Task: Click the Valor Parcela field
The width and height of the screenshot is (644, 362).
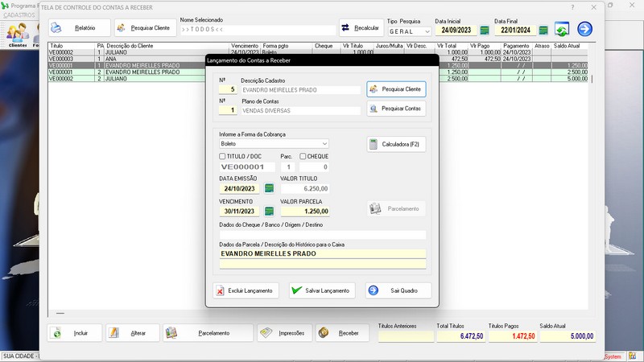Action: (x=304, y=211)
